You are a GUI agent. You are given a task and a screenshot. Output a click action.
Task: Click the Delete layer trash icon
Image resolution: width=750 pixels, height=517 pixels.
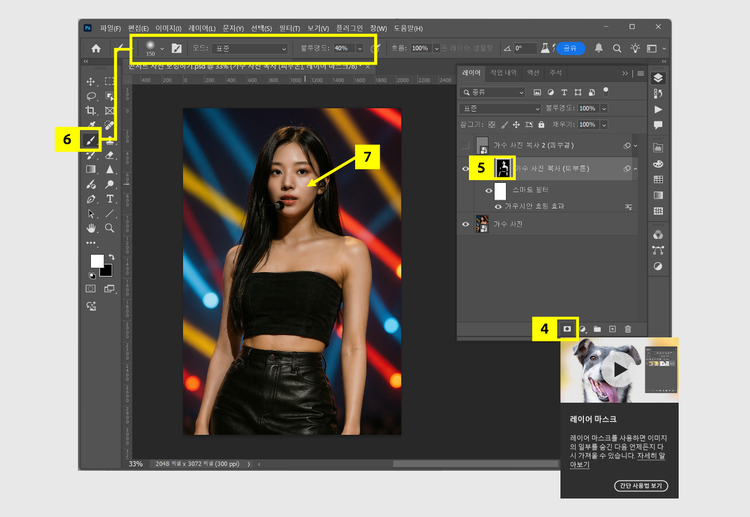628,328
